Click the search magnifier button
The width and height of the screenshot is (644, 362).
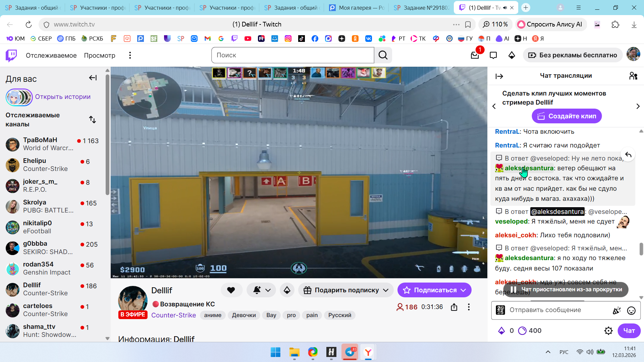tap(383, 55)
